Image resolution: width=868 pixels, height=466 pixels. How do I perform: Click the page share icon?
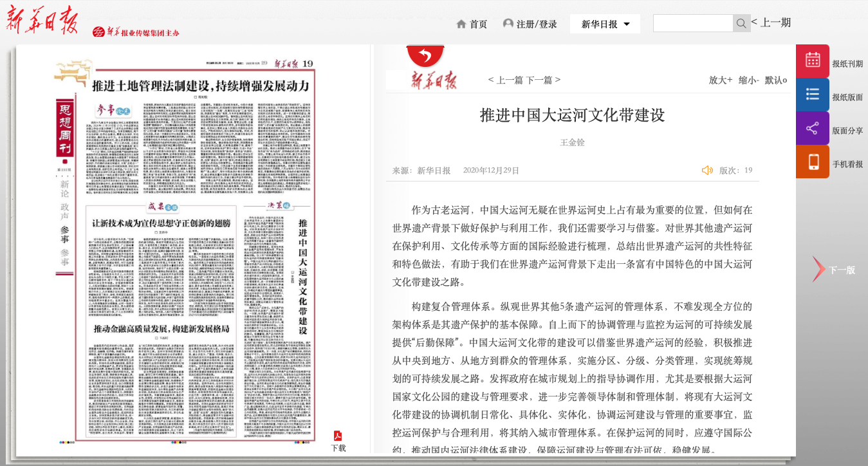pos(813,128)
